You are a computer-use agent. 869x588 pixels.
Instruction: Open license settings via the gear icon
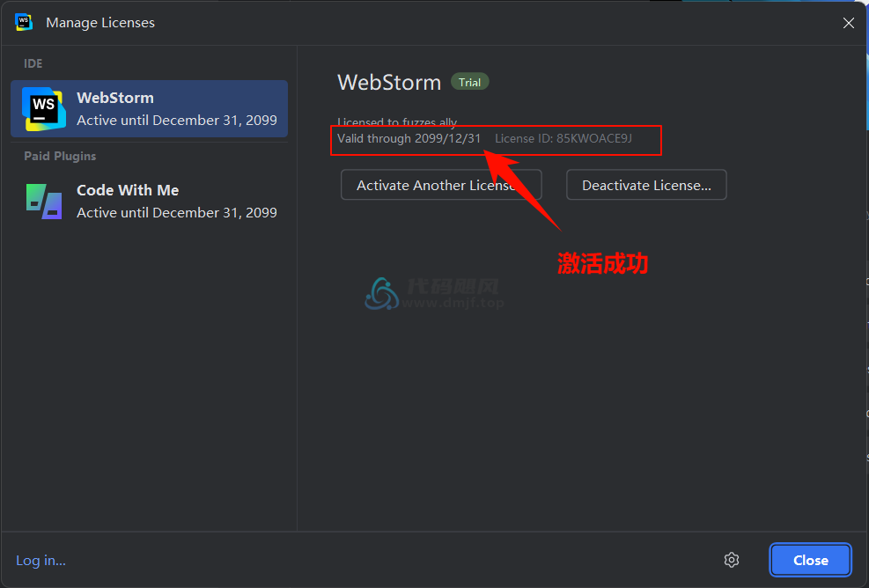coord(732,560)
